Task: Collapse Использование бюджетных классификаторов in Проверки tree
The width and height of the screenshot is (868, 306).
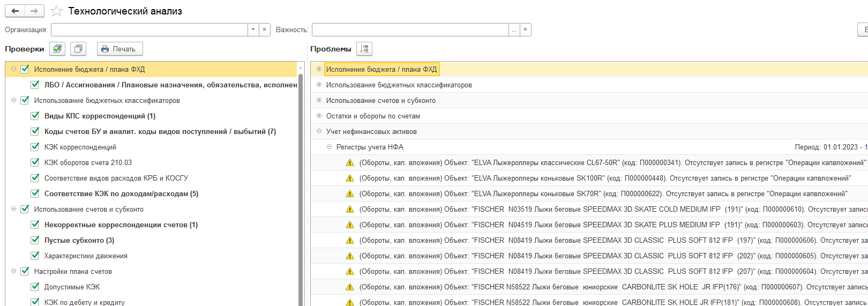Action: coord(14,100)
